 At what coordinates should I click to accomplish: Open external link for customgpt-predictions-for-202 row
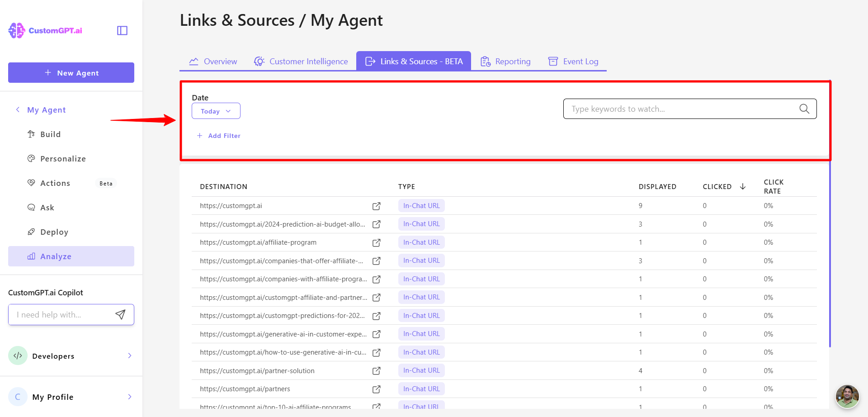[x=376, y=316]
